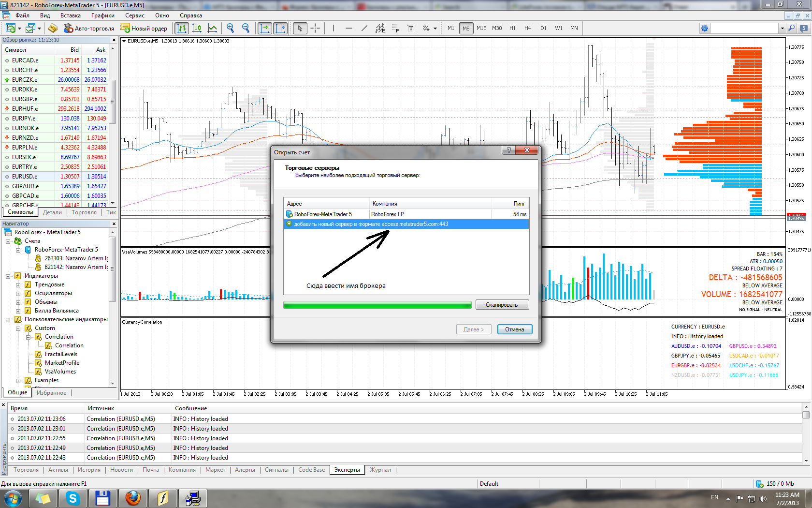This screenshot has width=812, height=508.
Task: Click the volume icon in system tray
Action: (763, 498)
